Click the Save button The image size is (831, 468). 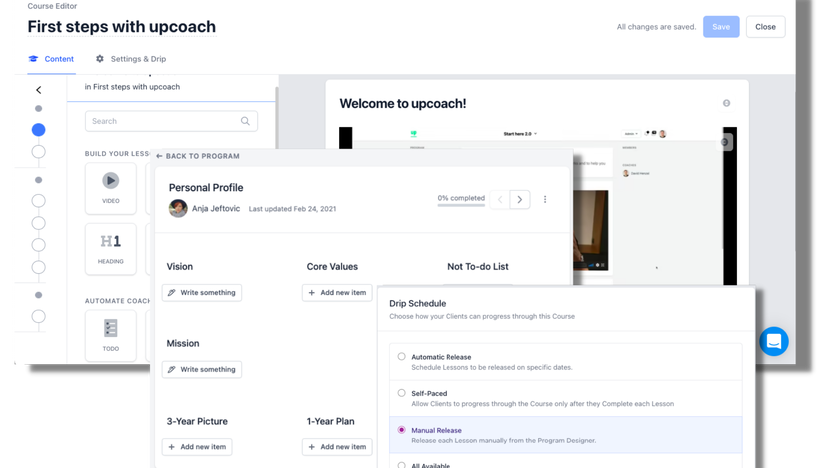721,27
